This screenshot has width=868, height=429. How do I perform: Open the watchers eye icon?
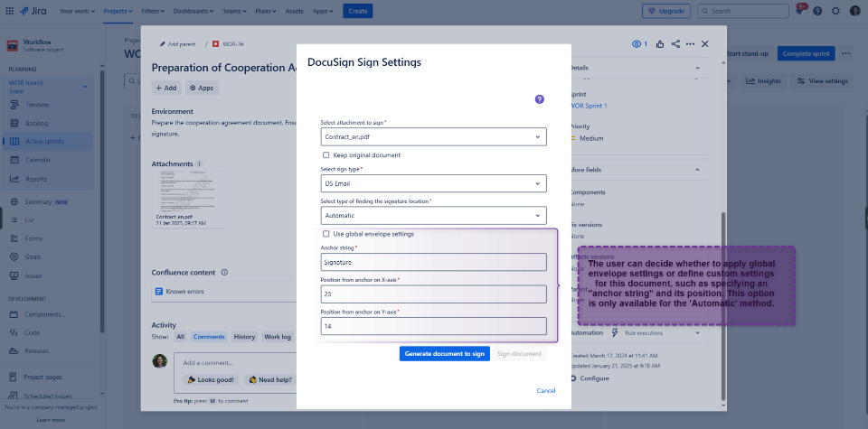[x=638, y=43]
